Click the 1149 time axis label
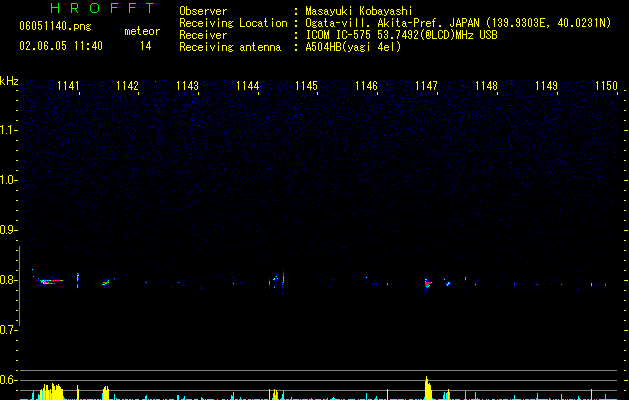This screenshot has width=629, height=400. tap(546, 86)
